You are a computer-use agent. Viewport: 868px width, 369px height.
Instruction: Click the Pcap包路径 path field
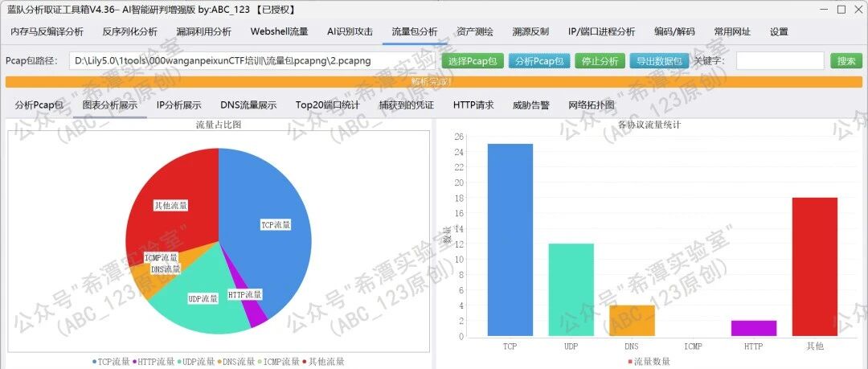[252, 61]
